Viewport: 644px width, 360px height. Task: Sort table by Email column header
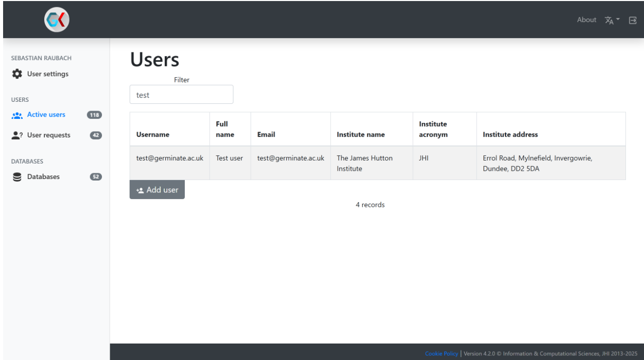pos(266,135)
